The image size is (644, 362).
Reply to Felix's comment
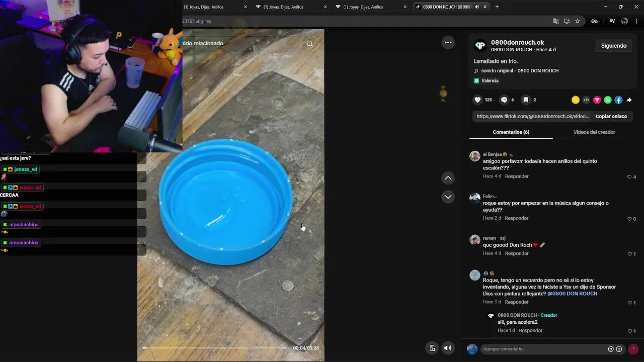(x=517, y=219)
